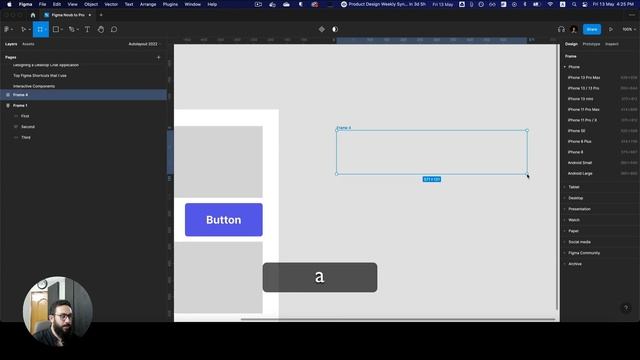
Task: Expand the Desktop preset group
Action: (565, 198)
